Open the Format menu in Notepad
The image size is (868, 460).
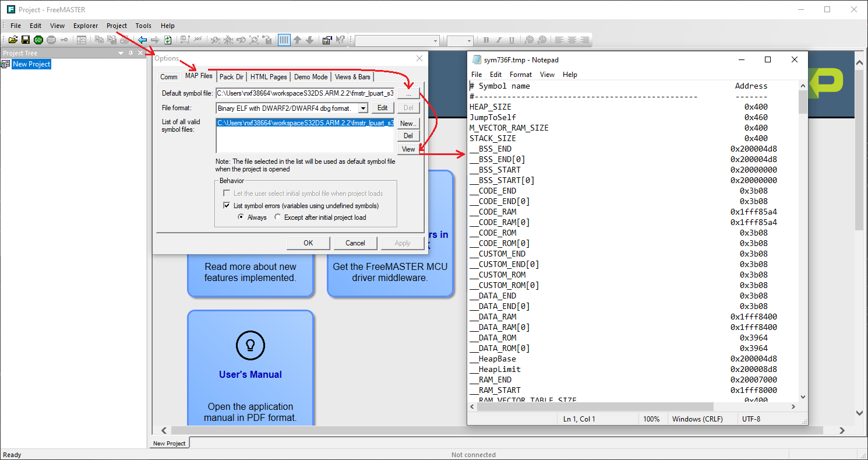click(520, 74)
